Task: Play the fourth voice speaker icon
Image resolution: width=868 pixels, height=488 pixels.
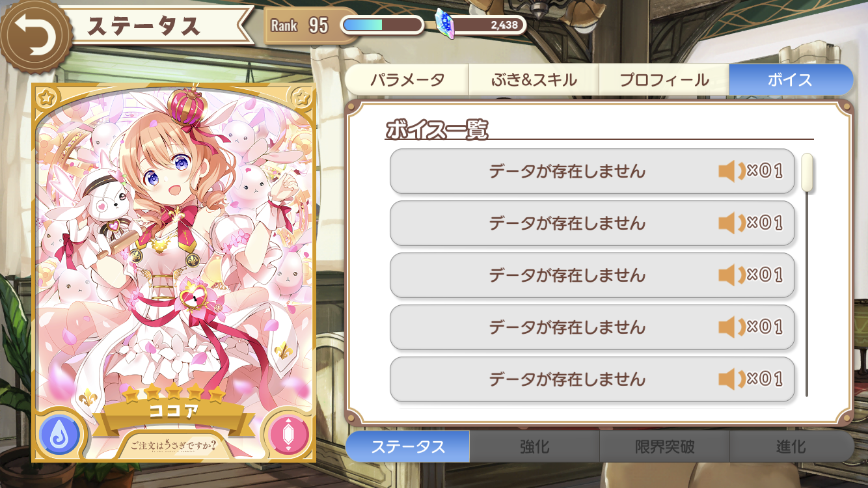Action: pyautogui.click(x=731, y=327)
